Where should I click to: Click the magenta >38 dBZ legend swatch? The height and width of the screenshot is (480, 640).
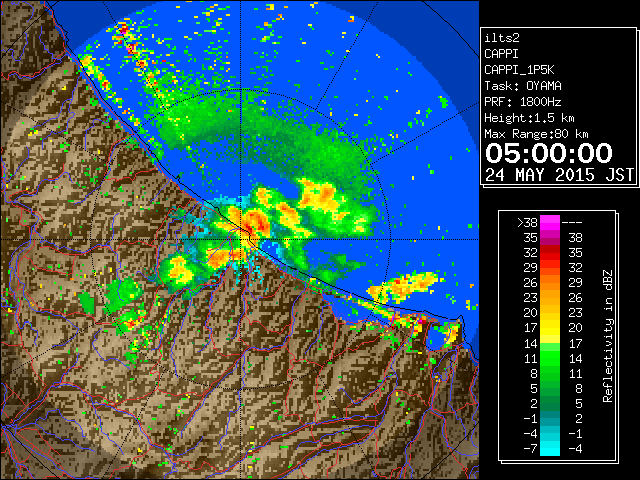[550, 222]
